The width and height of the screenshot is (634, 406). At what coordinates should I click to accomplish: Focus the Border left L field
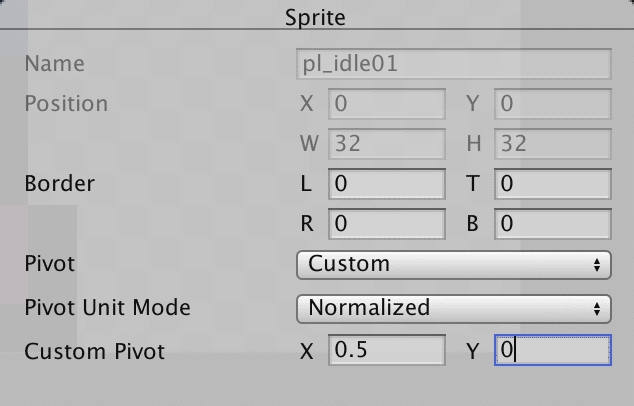[x=386, y=184]
